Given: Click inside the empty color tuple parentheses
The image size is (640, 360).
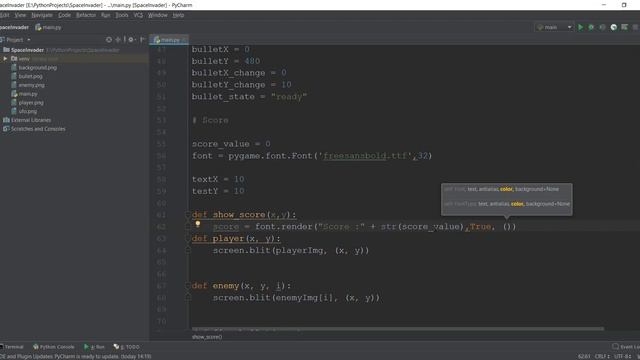Looking at the screenshot, I should click(x=508, y=227).
